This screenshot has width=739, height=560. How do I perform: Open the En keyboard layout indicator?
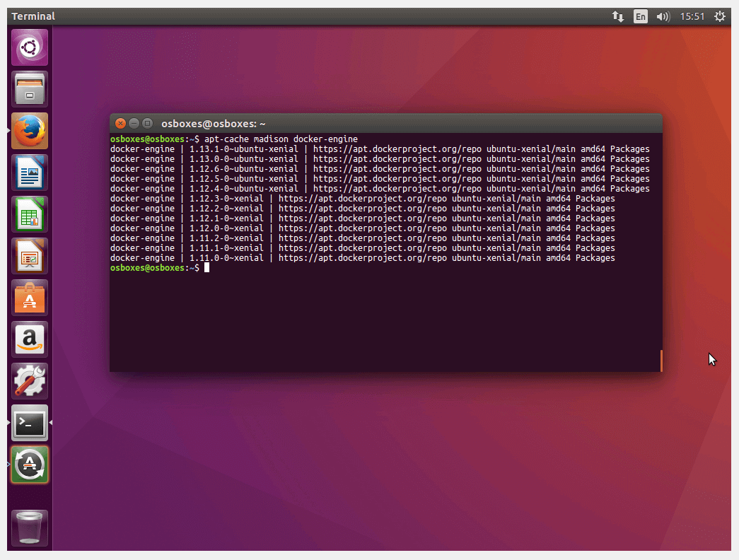pyautogui.click(x=640, y=16)
